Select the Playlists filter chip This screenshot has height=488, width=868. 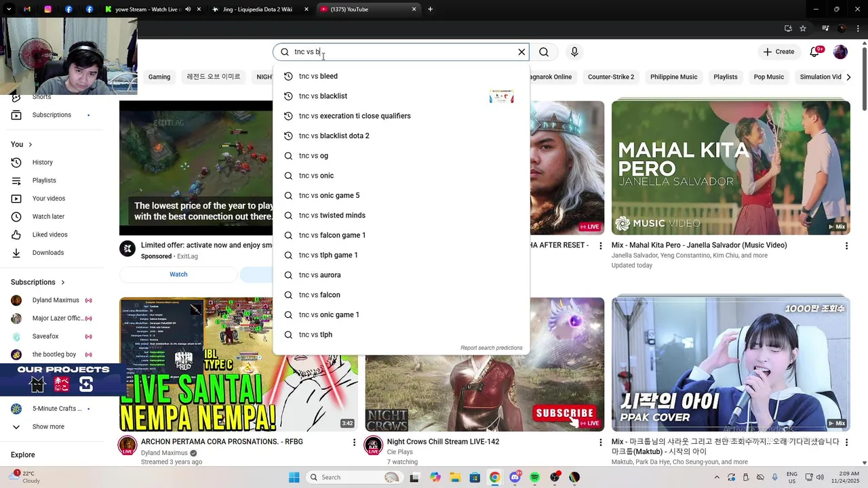pos(726,77)
